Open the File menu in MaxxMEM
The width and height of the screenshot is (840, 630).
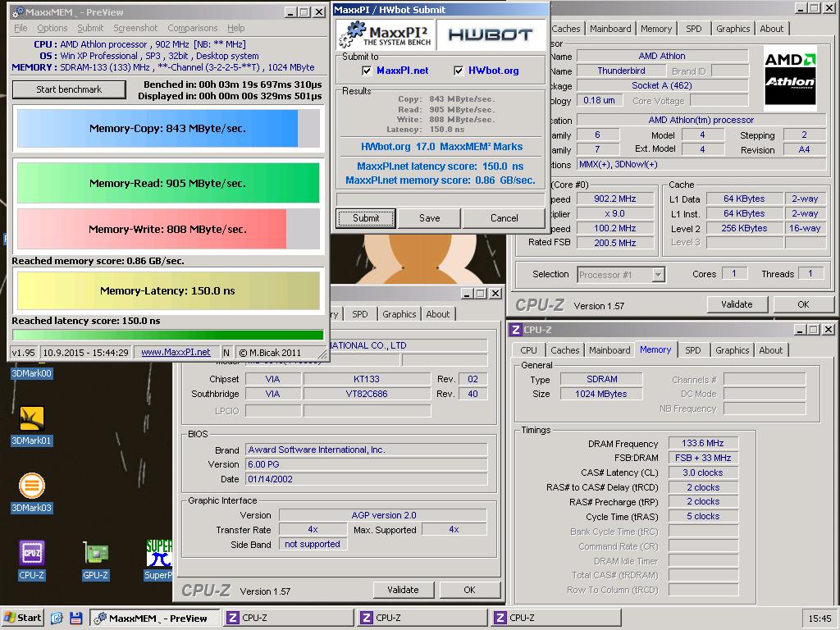[x=21, y=28]
